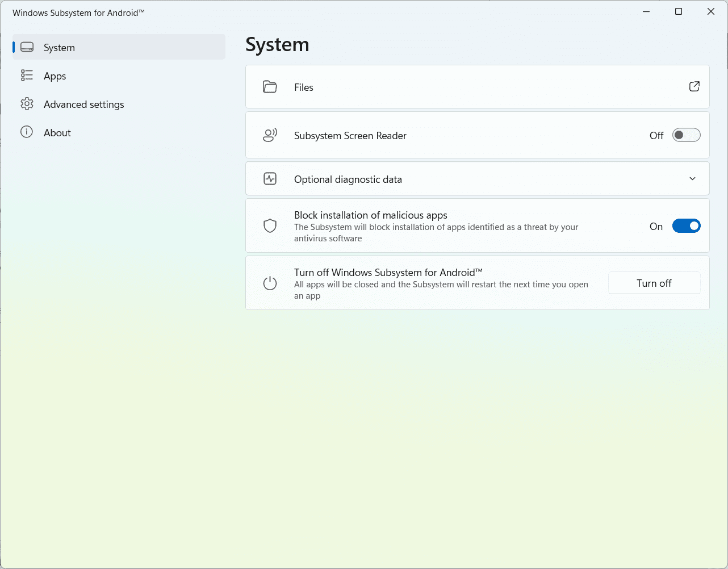Maximize the Windows Subsystem for Android window
Viewport: 728px width, 569px height.
click(679, 11)
